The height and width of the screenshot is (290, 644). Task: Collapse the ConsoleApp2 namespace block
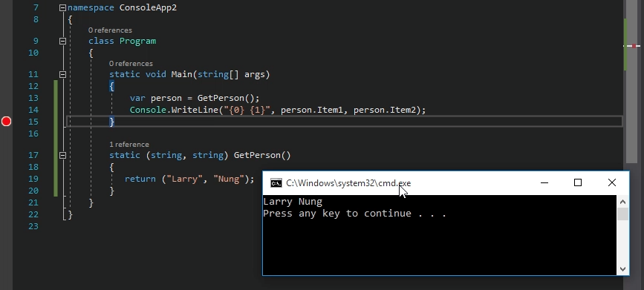click(62, 8)
